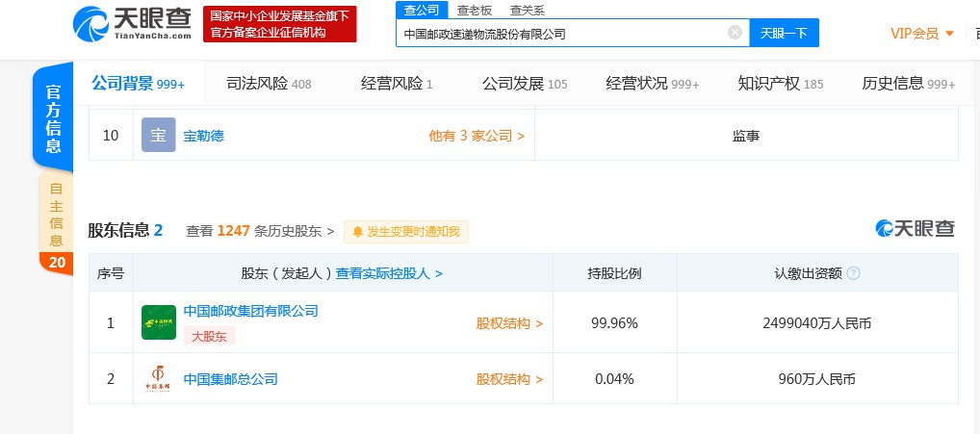
Task: Switch to the 查公司 search tab
Action: tap(422, 10)
